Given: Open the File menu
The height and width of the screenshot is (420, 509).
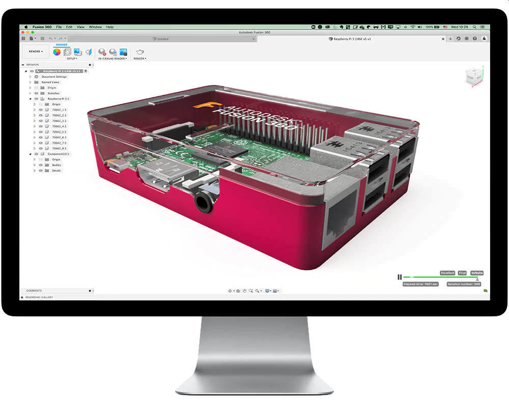Looking at the screenshot, I should 59,27.
